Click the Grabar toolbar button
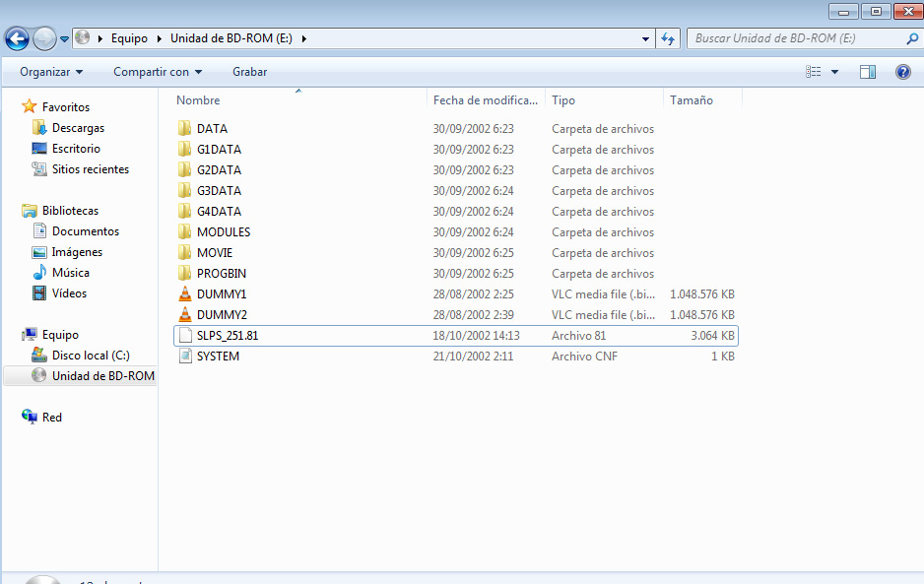This screenshot has width=924, height=584. [x=250, y=72]
